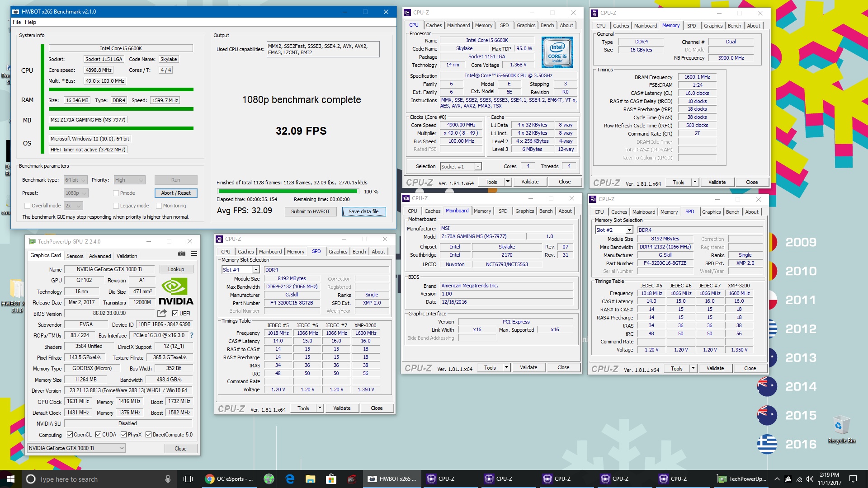
Task: Click Validate in the Mainboard CPU-Z window
Action: 528,367
